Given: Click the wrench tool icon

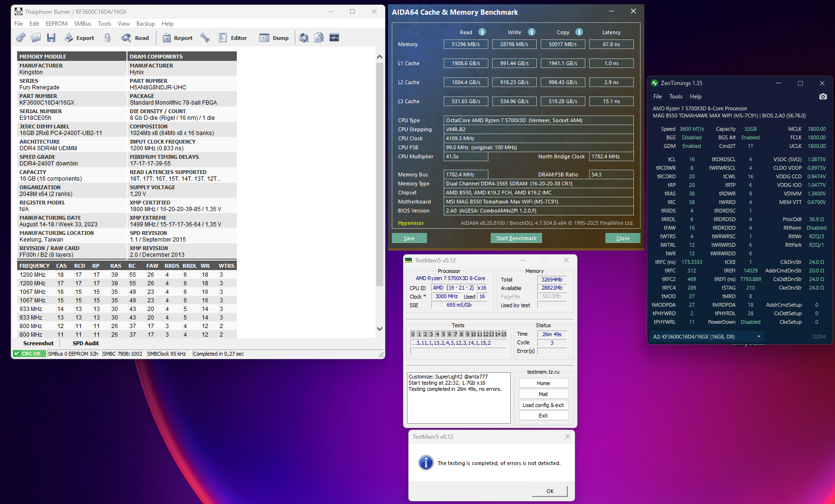Looking at the screenshot, I should (x=205, y=38).
